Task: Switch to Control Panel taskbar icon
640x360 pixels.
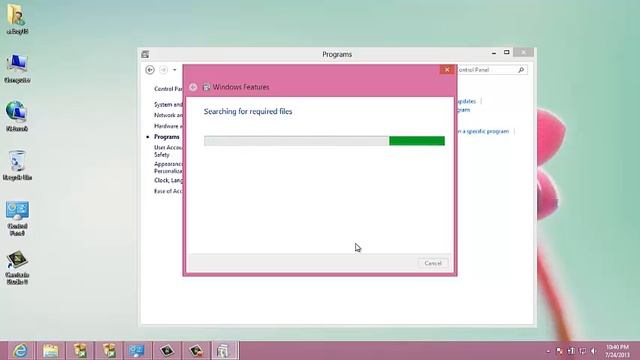Action: coord(137,351)
